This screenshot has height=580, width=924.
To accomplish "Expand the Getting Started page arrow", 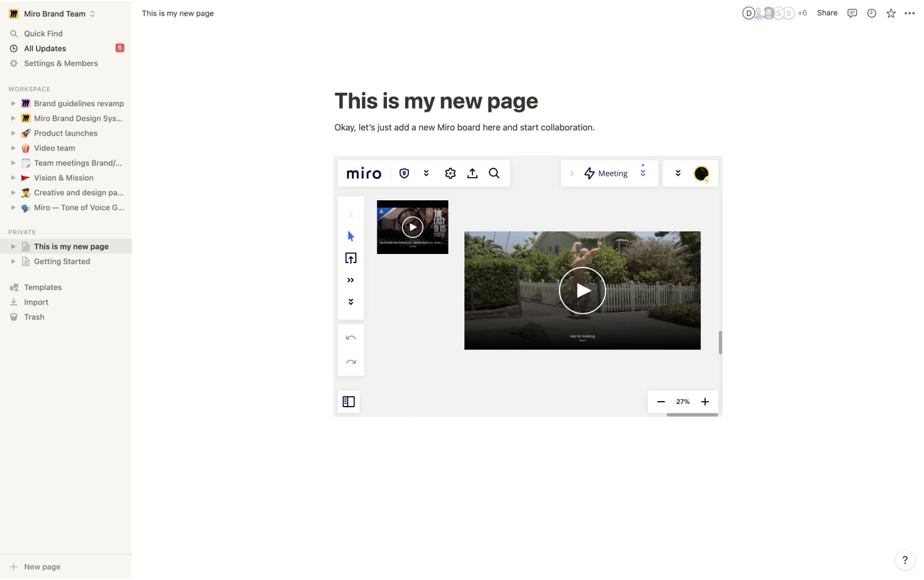I will click(x=13, y=261).
